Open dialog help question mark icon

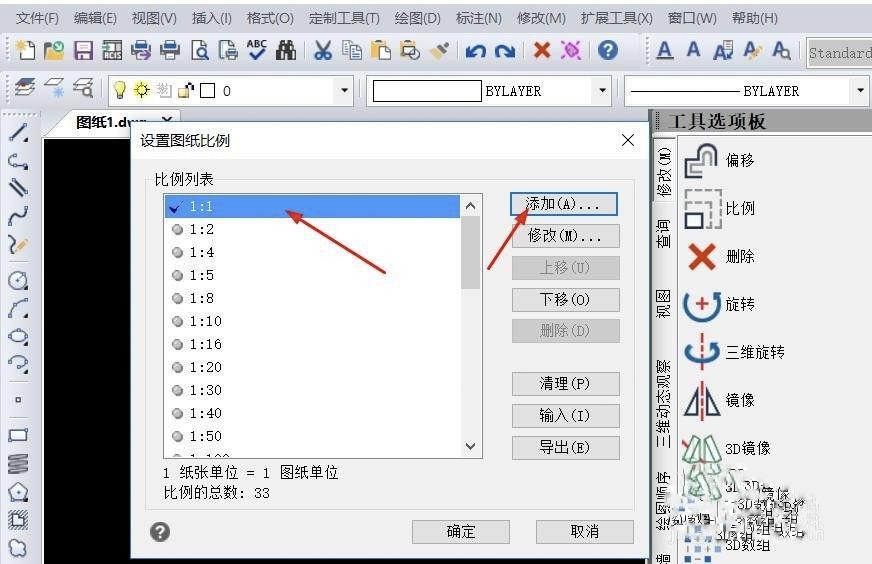pos(160,532)
